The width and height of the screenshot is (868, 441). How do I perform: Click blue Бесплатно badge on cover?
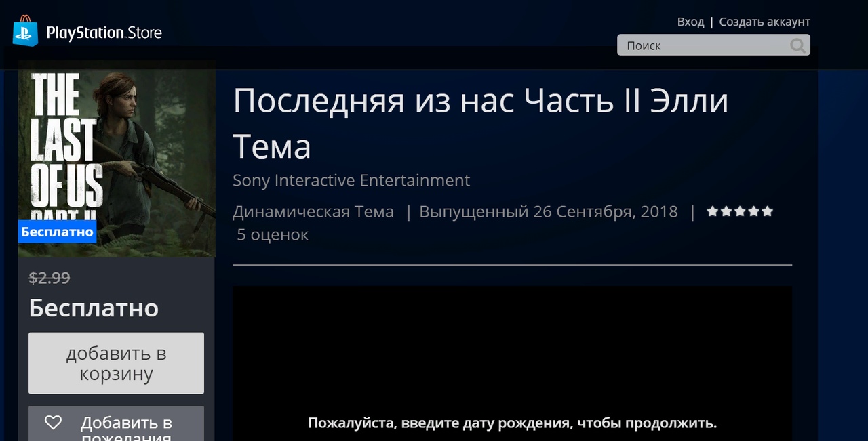(x=57, y=232)
